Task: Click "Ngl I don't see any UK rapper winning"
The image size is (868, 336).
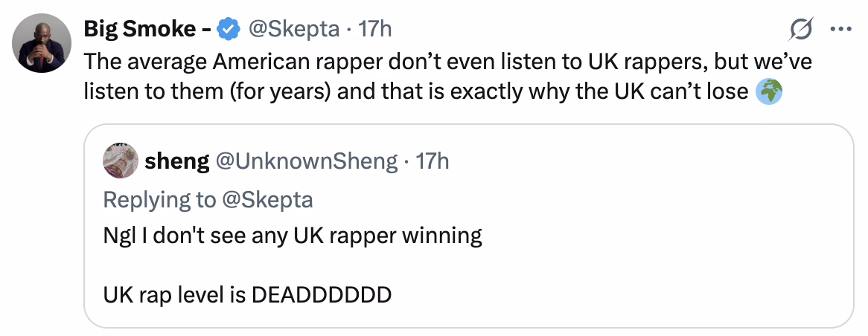Action: [293, 236]
